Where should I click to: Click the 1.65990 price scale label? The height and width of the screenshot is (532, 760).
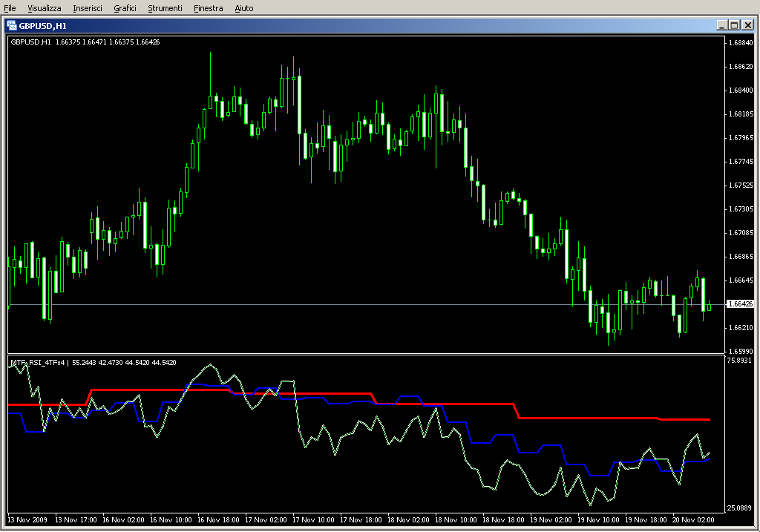click(741, 351)
